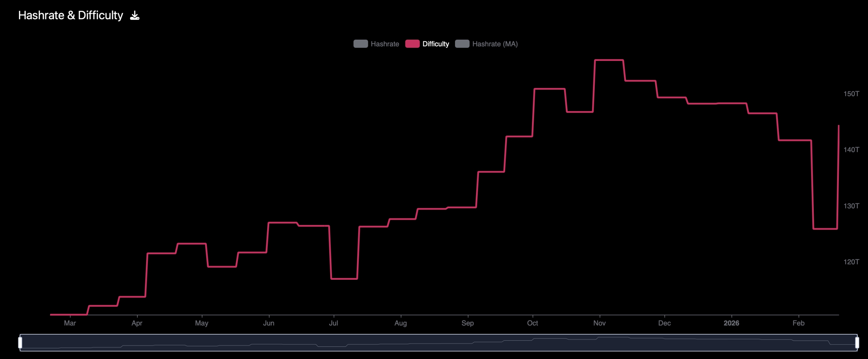Image resolution: width=868 pixels, height=359 pixels.
Task: Click the gray Hashrate legend swatch
Action: 360,44
